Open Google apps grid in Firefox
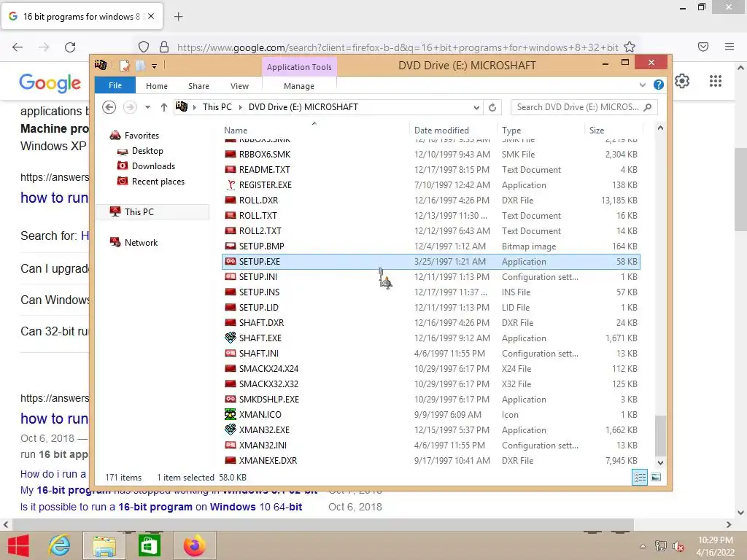The width and height of the screenshot is (747, 560). 716,82
